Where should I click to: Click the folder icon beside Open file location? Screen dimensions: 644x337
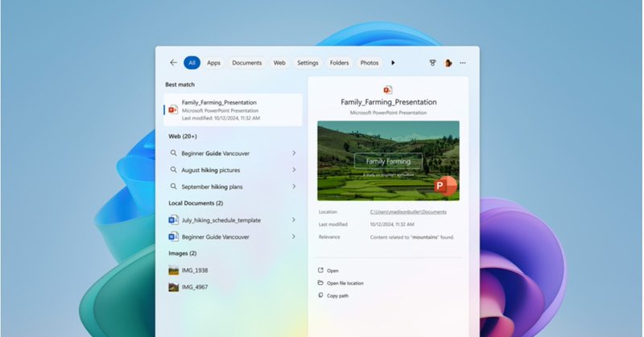320,283
